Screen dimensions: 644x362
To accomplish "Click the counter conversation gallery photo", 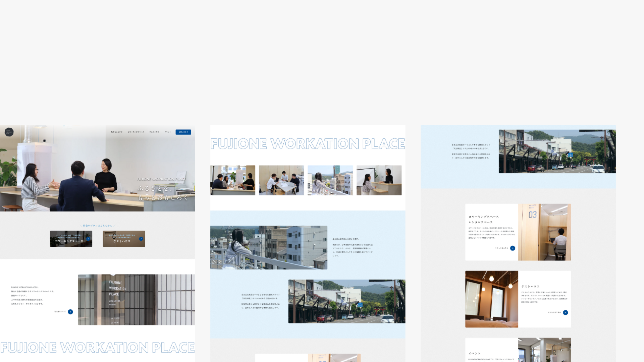I will point(233,180).
